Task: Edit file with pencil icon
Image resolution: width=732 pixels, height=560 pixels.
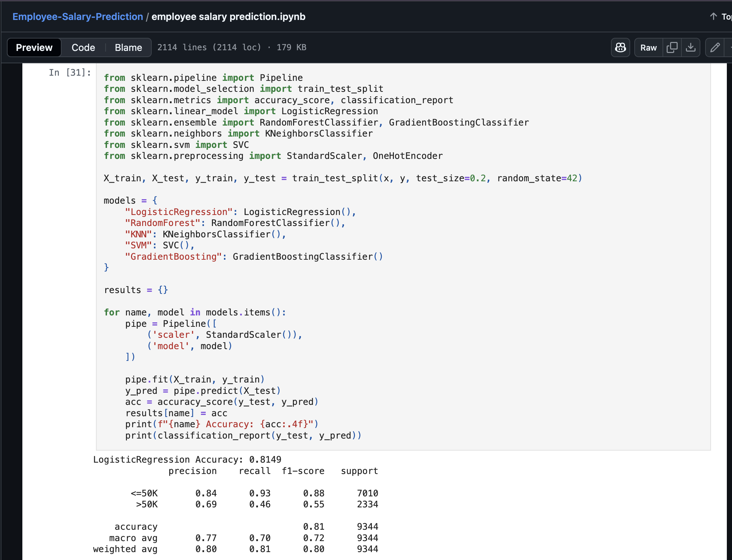Action: 715,47
